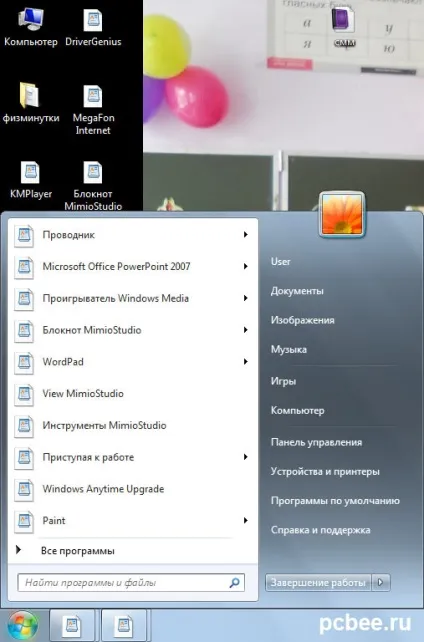Click the Paint icon in Start menu
424x642 pixels.
click(24, 521)
